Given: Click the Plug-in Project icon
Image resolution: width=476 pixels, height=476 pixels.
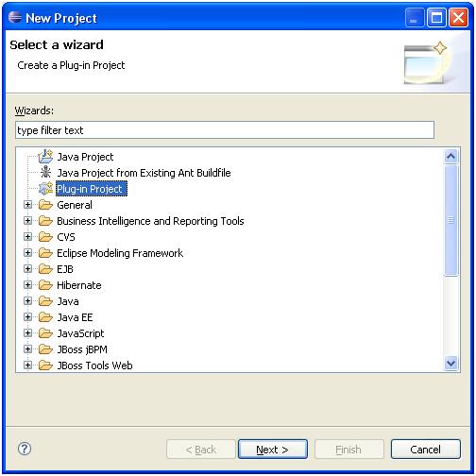Looking at the screenshot, I should [45, 189].
